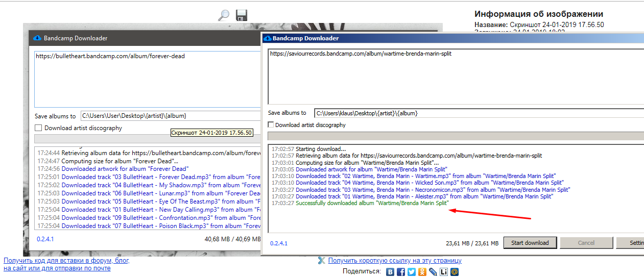644x278 pixels.
Task: Enable Download artist discography in right window
Action: [x=271, y=125]
